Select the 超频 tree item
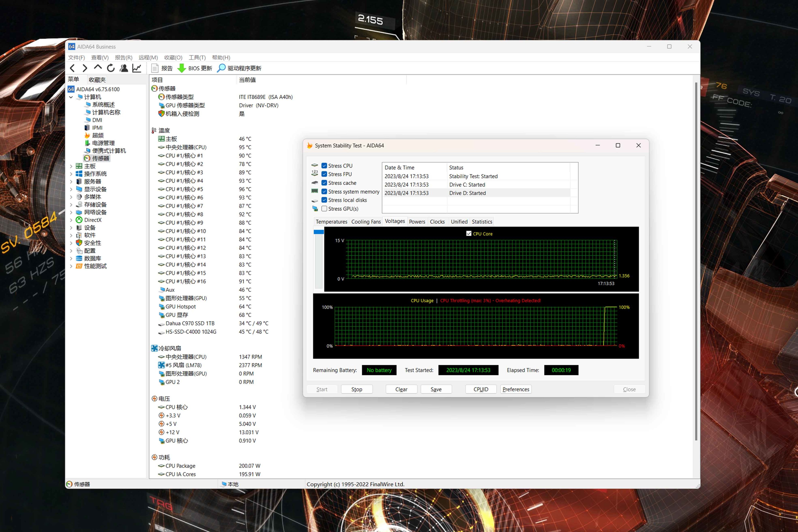This screenshot has height=532, width=798. [x=98, y=135]
